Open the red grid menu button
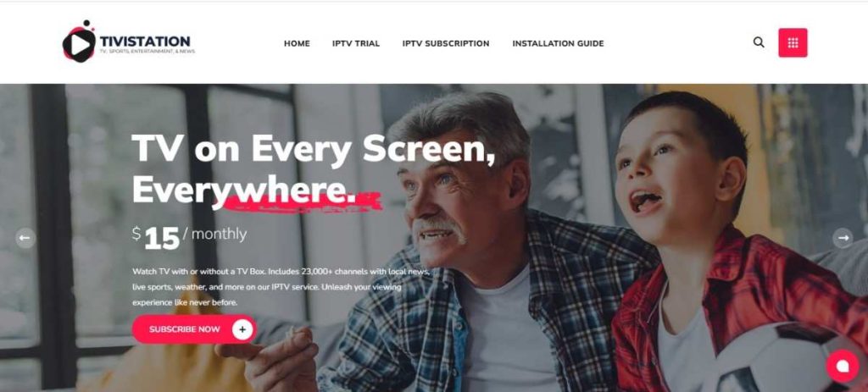 tap(793, 42)
